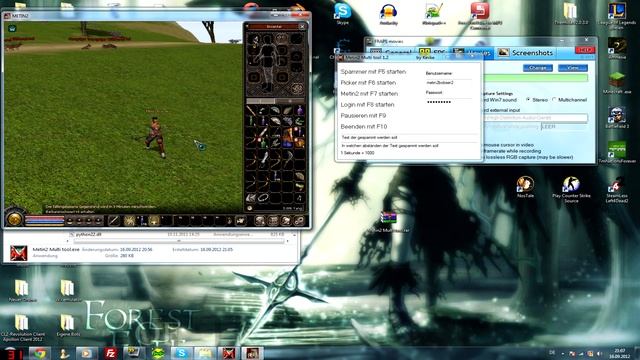Click the volume icon in system tray
The image size is (640, 360).
(599, 353)
